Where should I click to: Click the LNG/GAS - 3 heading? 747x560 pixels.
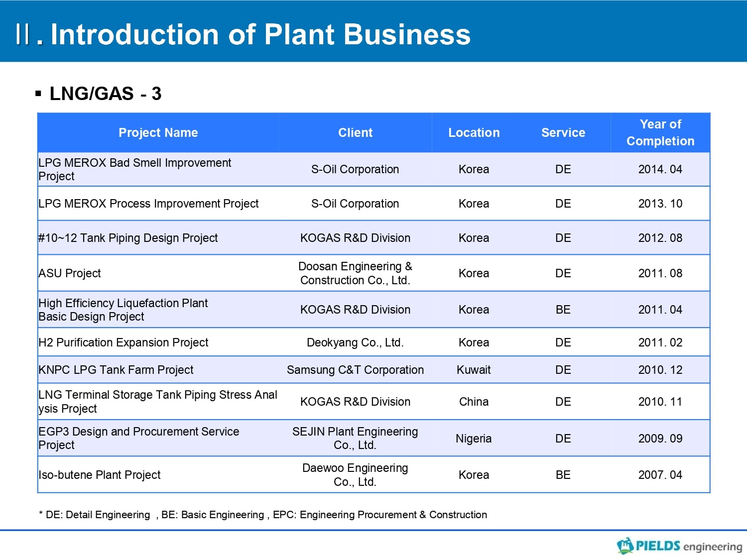point(105,94)
